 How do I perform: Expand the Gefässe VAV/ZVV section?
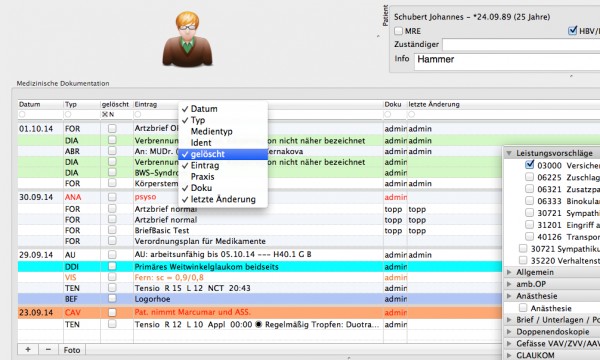click(509, 344)
